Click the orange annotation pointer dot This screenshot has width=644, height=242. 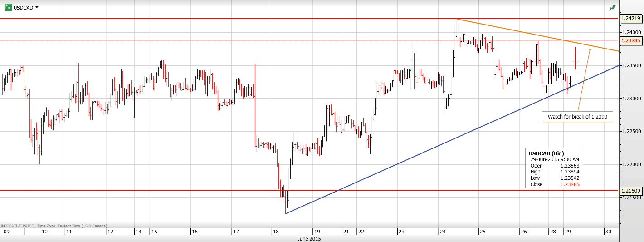point(590,49)
